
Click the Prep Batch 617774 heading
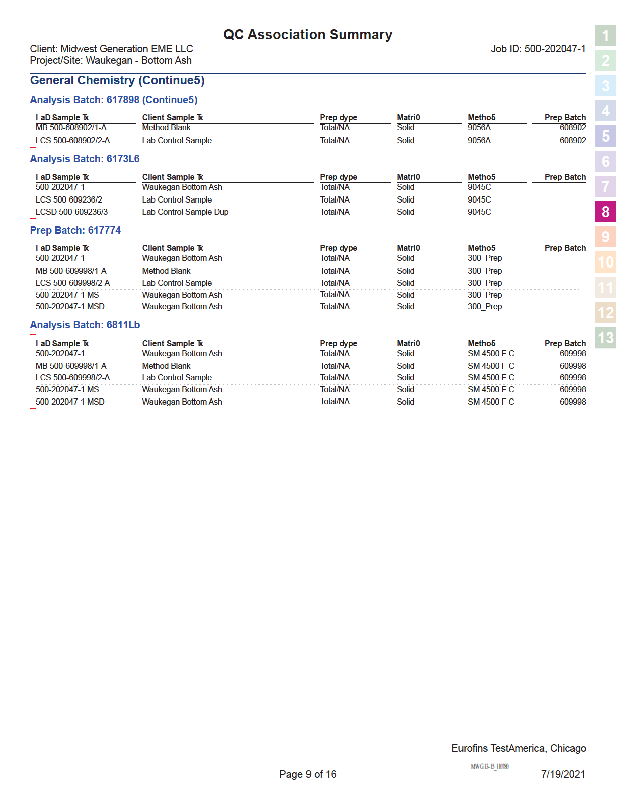(75, 230)
